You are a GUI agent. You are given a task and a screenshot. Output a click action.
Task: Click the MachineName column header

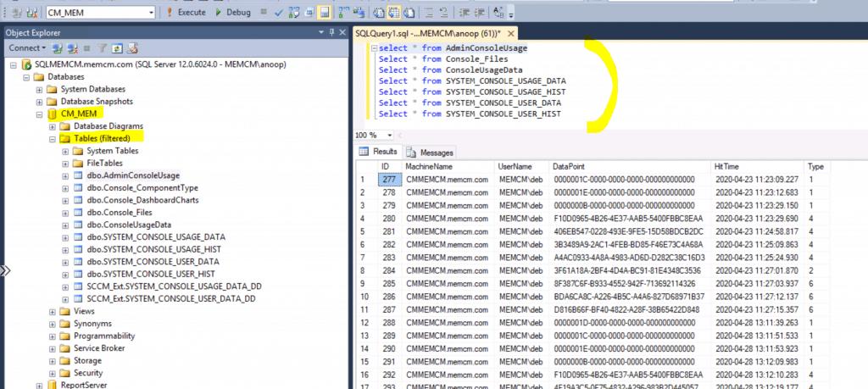(448, 166)
